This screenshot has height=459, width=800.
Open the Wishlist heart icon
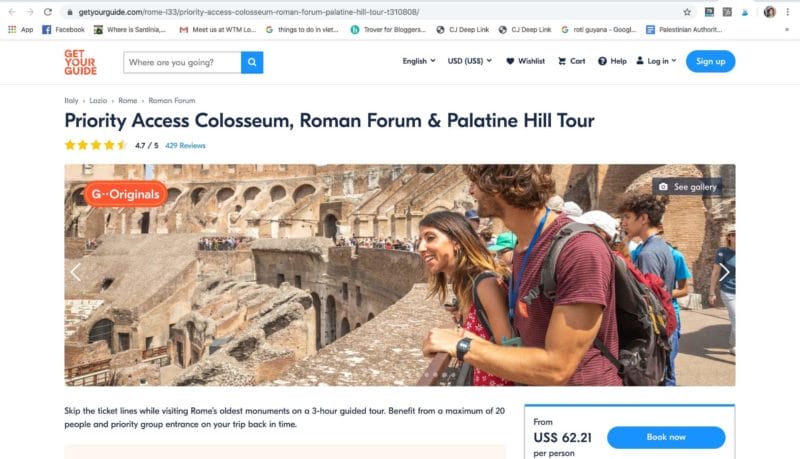pos(510,61)
